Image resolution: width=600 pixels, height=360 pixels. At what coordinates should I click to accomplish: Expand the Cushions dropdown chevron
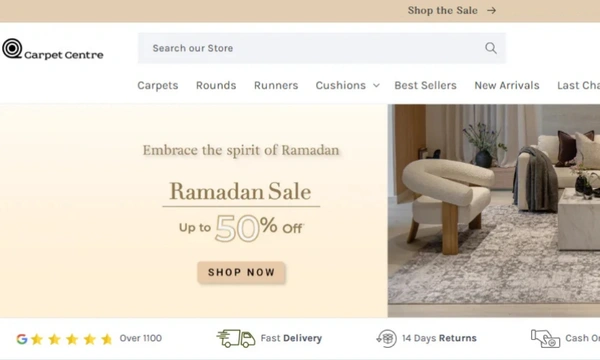[377, 85]
